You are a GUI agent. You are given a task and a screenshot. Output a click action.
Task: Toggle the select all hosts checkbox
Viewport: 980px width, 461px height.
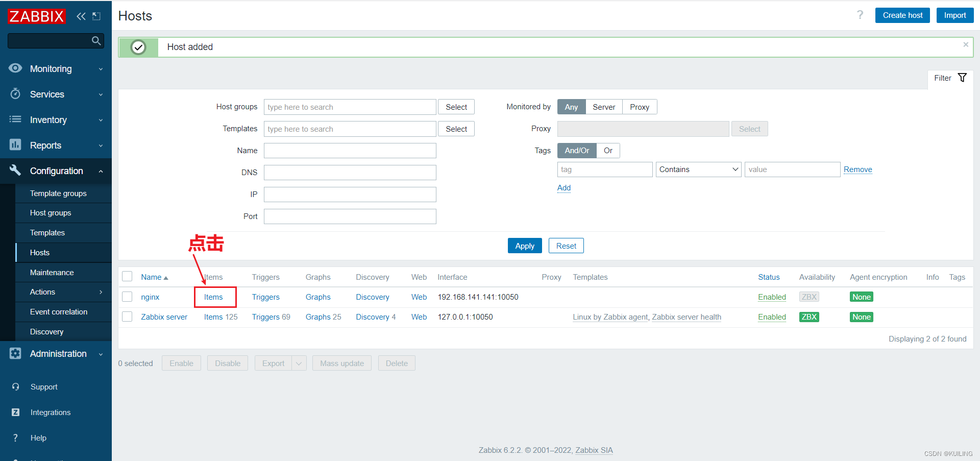[127, 277]
